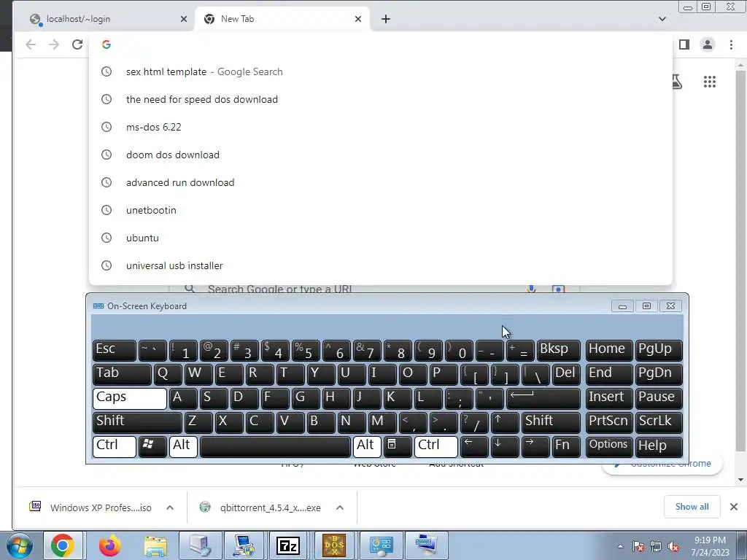Screen dimensions: 747x560
Task: Select 'universal usb installer' suggestion
Action: point(381,265)
